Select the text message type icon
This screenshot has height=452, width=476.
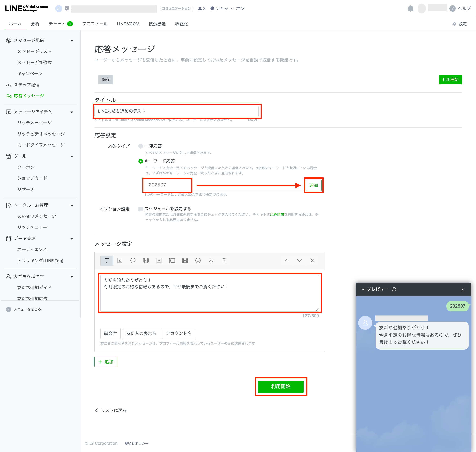coord(107,260)
